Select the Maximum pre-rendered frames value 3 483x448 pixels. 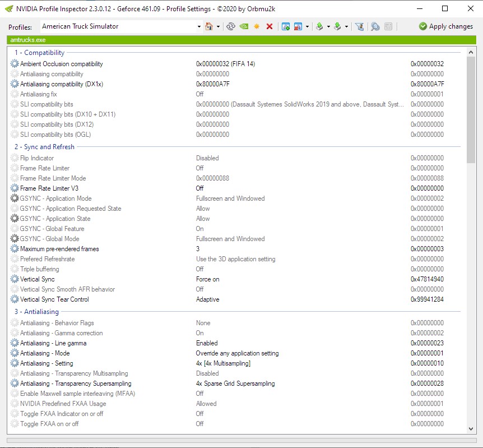point(198,249)
